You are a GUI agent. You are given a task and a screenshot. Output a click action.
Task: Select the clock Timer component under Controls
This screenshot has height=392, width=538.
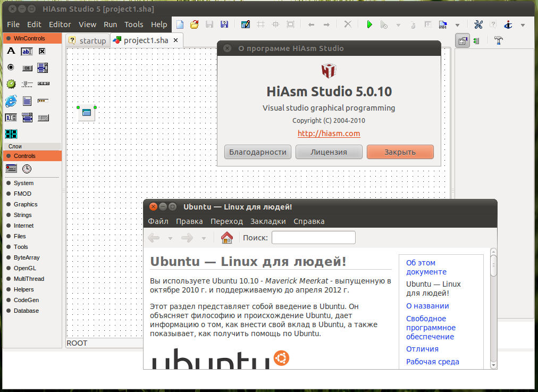point(27,169)
